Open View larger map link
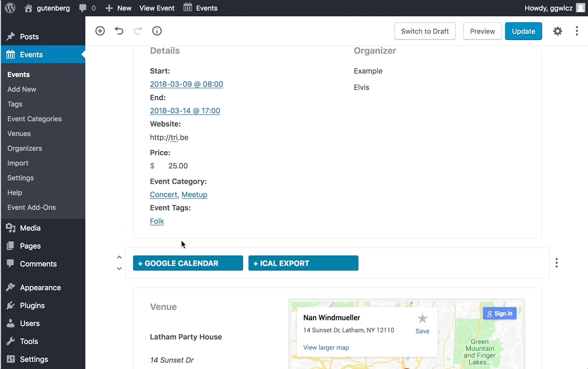588x369 pixels. [326, 347]
